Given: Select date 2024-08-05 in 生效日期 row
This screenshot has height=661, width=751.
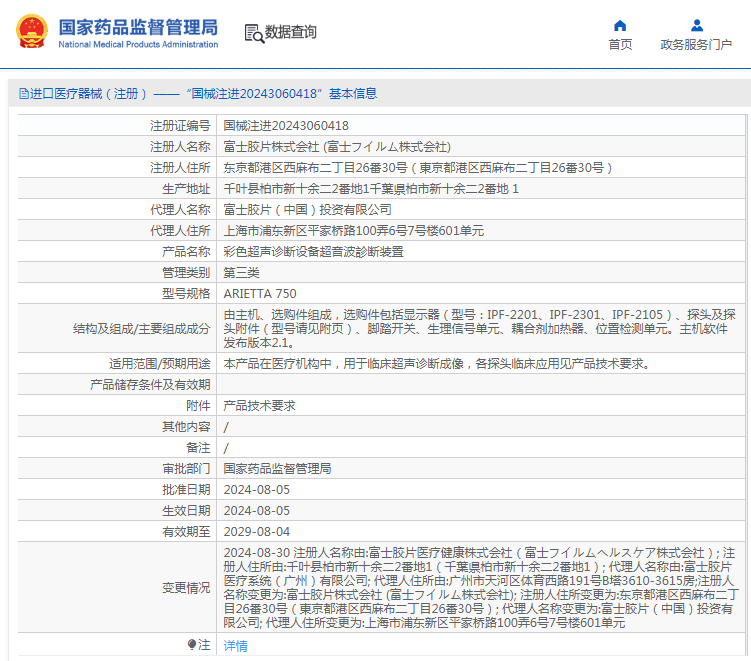Looking at the screenshot, I should [257, 511].
